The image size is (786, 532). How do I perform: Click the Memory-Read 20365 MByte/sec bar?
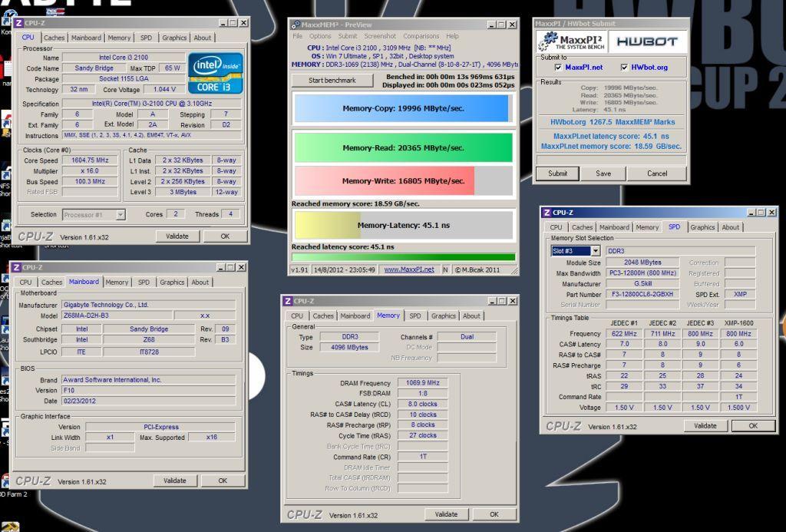(403, 148)
